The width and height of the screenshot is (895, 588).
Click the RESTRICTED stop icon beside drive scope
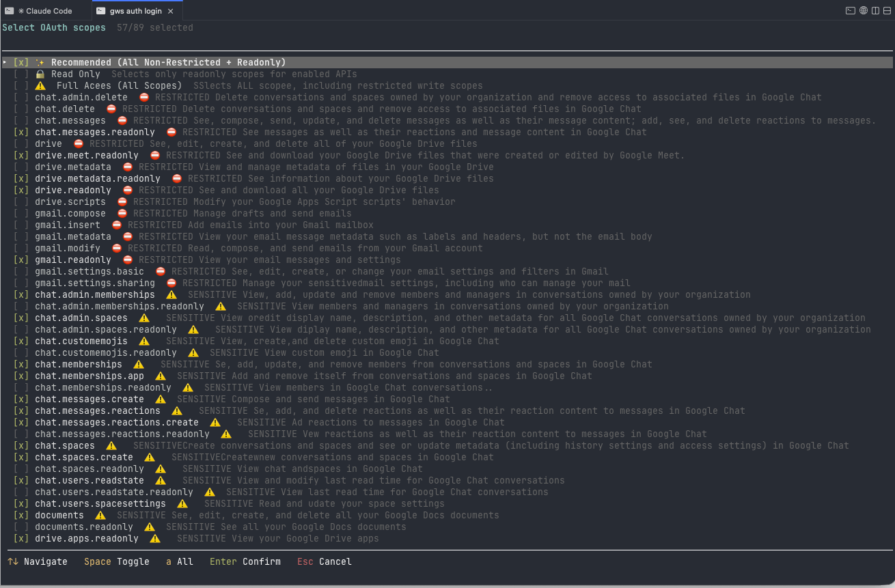click(79, 143)
